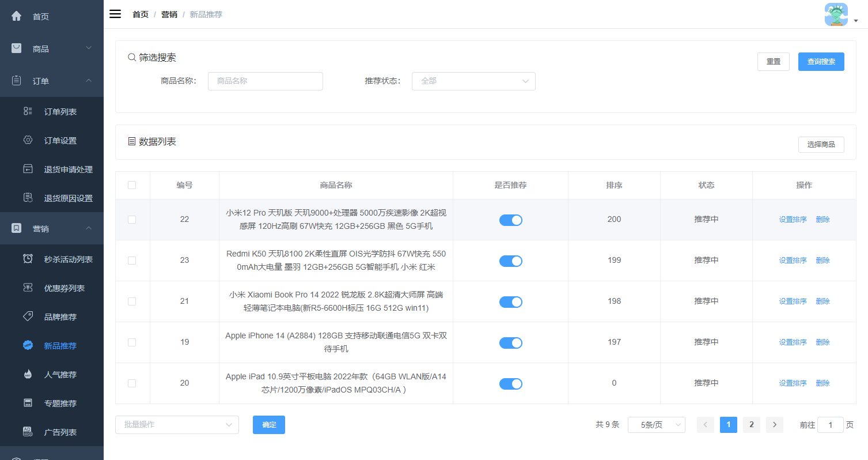Click the 退货原因设置 document icon
The height and width of the screenshot is (460, 868).
click(x=28, y=198)
